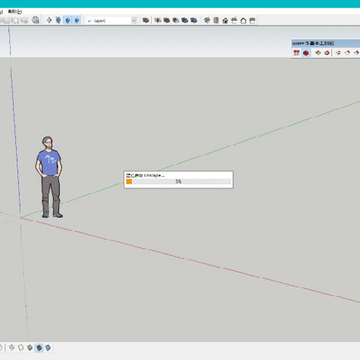
Task: Switch to Front view
Action: point(225,20)
